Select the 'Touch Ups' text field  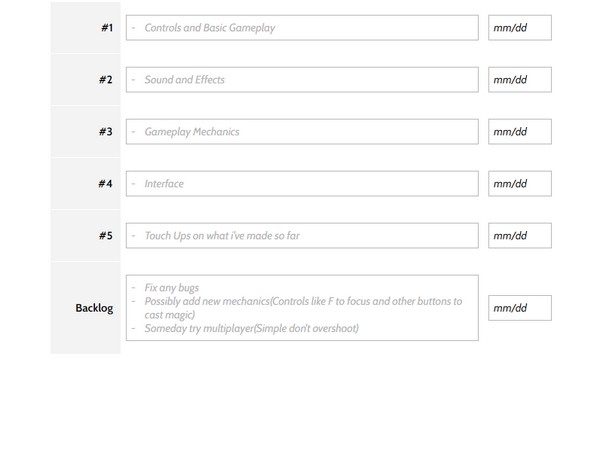click(301, 236)
